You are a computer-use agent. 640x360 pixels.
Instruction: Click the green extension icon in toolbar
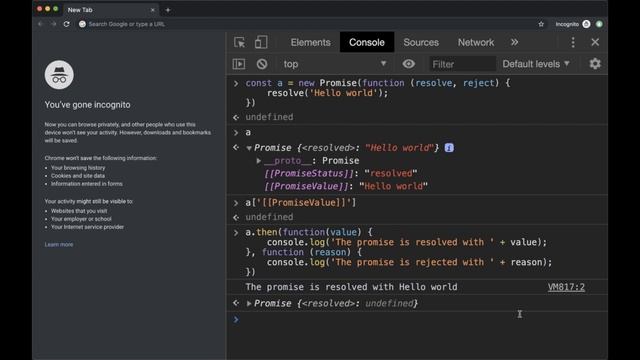point(599,24)
